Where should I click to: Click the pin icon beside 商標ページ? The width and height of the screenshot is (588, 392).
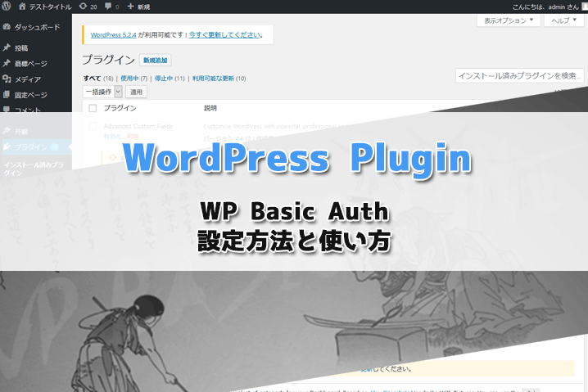coord(7,63)
